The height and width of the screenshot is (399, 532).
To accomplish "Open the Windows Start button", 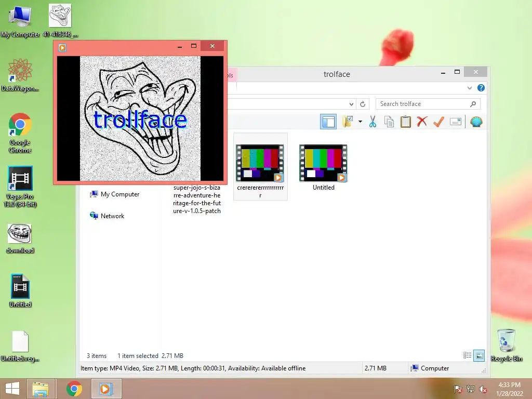I will click(12, 389).
